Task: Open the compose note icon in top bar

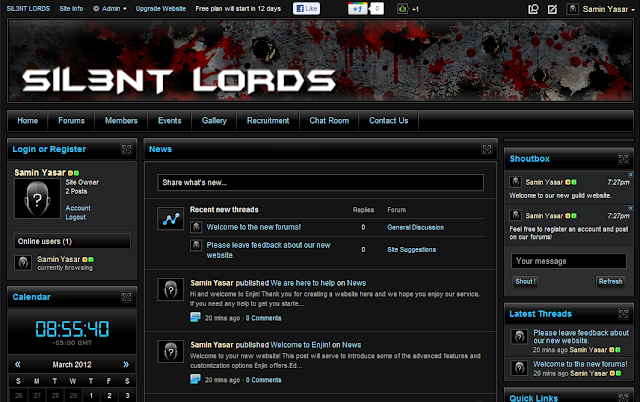Action: pyautogui.click(x=552, y=9)
